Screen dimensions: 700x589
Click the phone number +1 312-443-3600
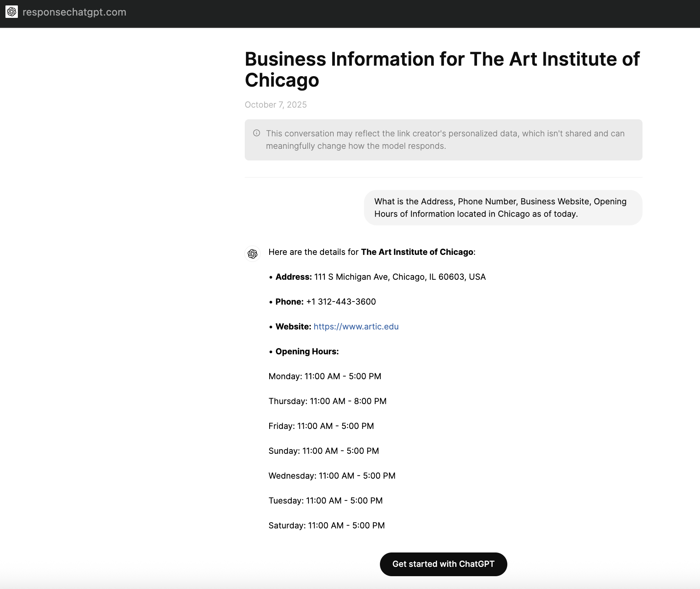(341, 302)
